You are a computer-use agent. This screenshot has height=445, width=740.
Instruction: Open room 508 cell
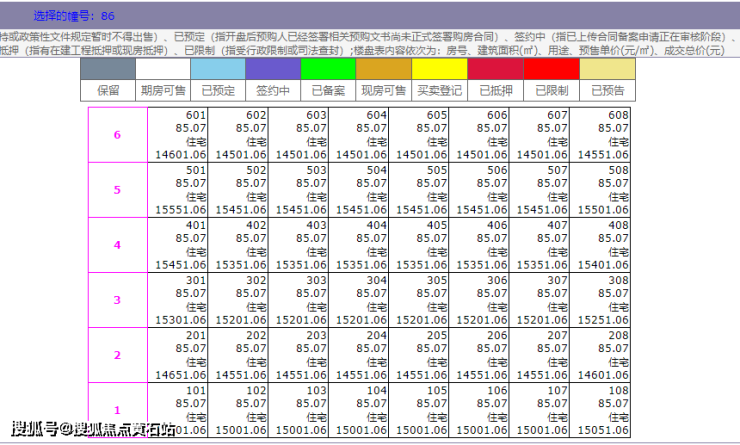pyautogui.click(x=600, y=190)
